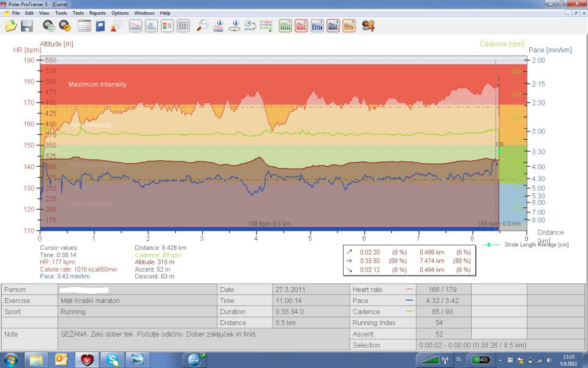The height and width of the screenshot is (368, 588).
Task: Switch to the curve graph view icon
Action: point(135,26)
